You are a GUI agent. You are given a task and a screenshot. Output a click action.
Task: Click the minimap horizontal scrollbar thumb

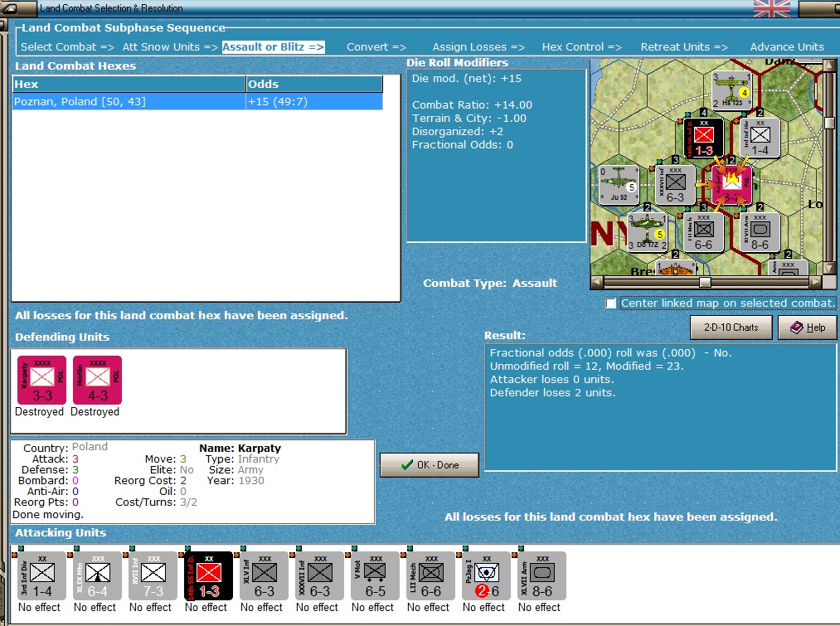tap(705, 282)
